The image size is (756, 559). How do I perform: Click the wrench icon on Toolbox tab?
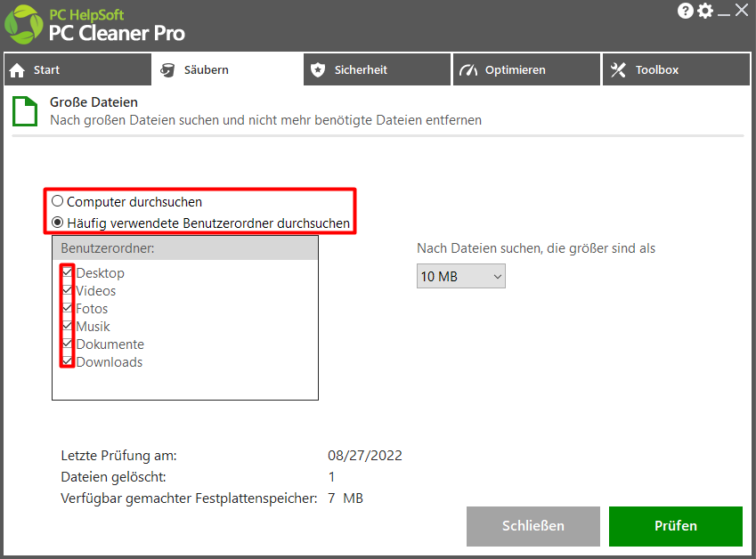click(618, 69)
